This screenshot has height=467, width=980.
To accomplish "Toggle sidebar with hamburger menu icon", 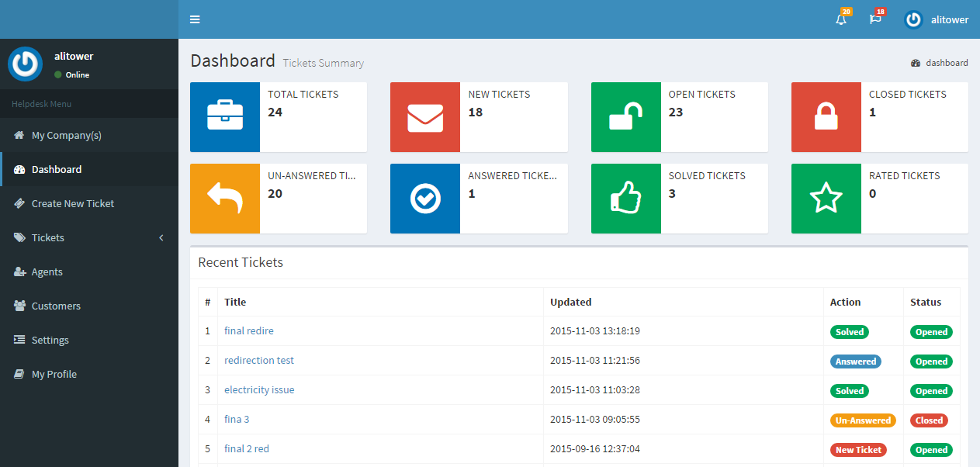I will click(195, 19).
